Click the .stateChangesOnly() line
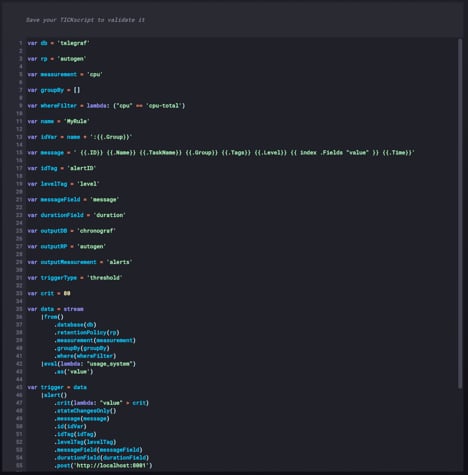 [x=85, y=411]
